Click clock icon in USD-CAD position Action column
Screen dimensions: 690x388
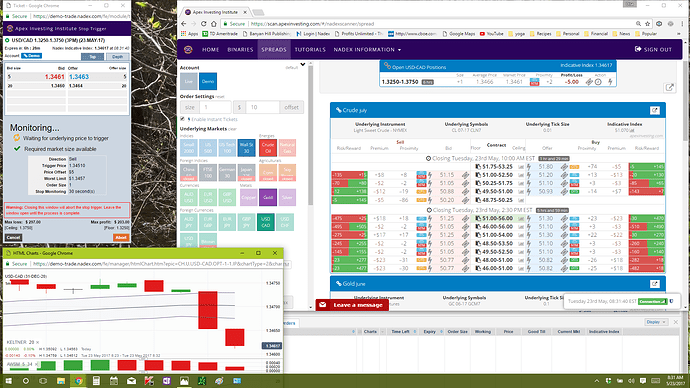(x=598, y=82)
